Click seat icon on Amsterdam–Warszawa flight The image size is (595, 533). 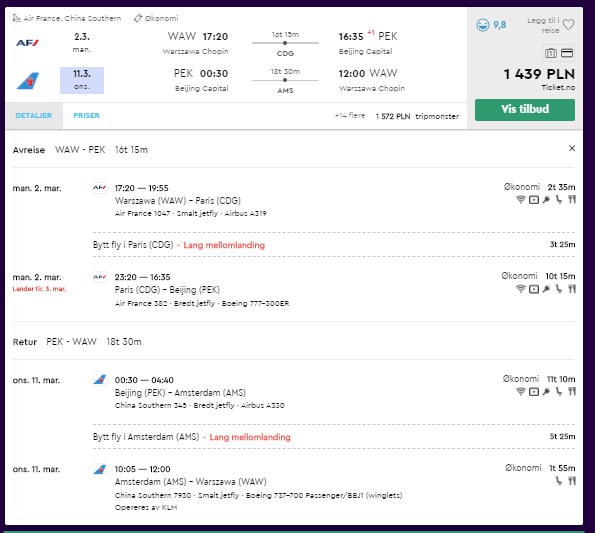point(559,481)
